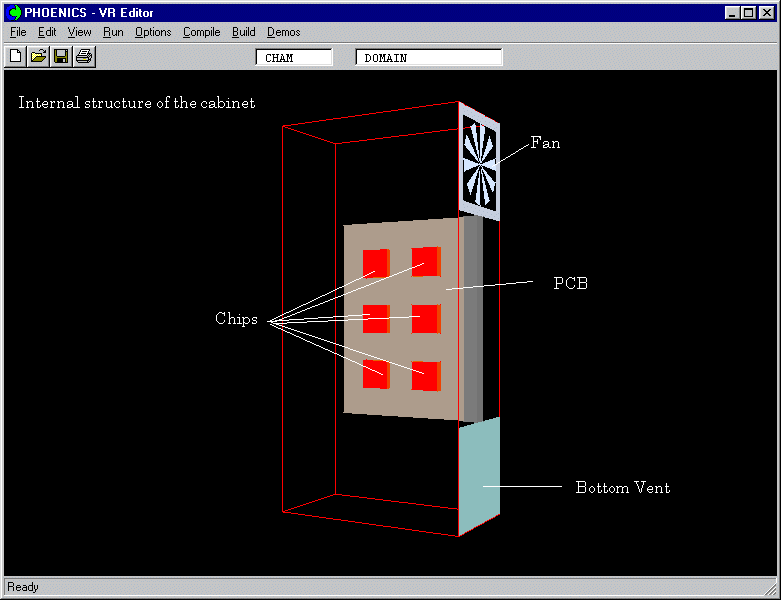
Task: Click the CHAM text field
Action: click(x=294, y=58)
